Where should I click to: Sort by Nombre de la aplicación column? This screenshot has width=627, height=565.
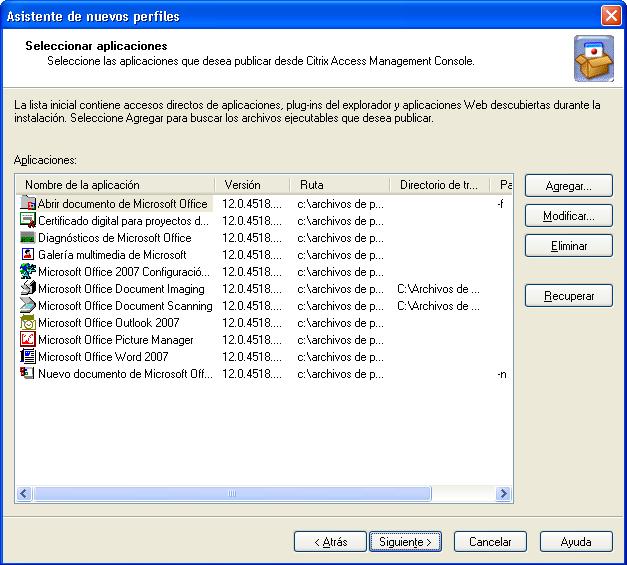[115, 185]
